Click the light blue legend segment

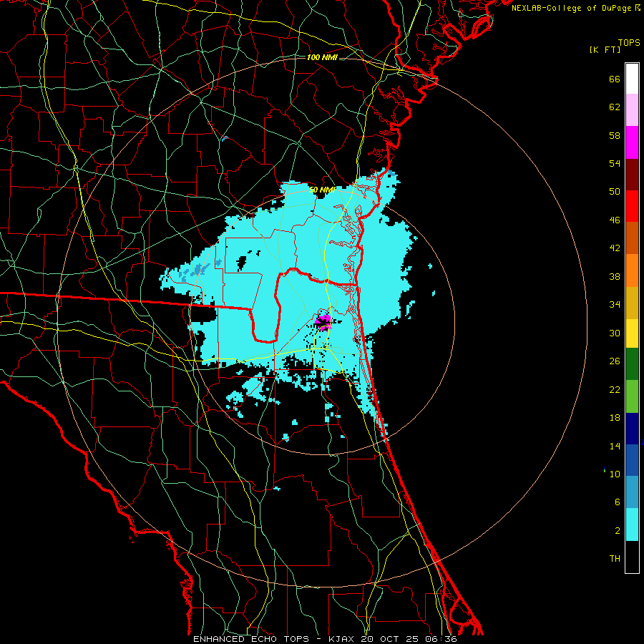632,492
